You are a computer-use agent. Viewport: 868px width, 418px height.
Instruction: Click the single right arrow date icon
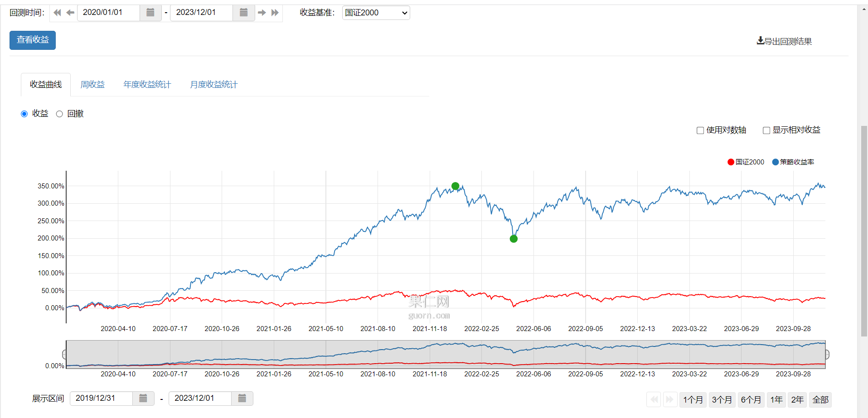tap(262, 13)
